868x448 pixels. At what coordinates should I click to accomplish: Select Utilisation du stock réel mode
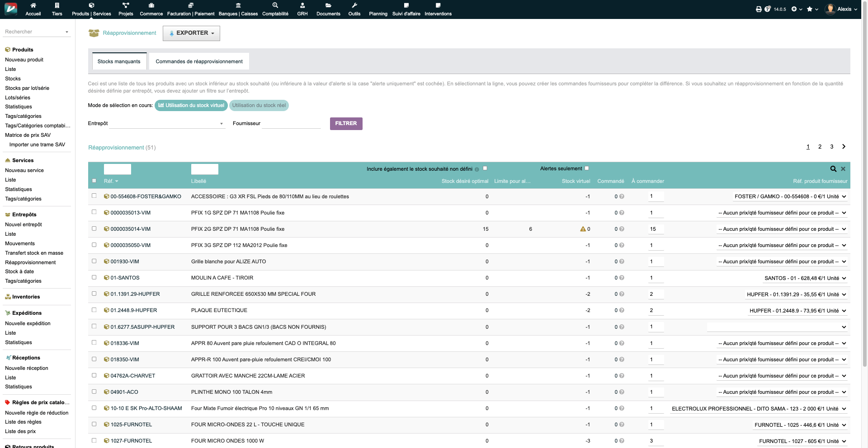pos(259,106)
